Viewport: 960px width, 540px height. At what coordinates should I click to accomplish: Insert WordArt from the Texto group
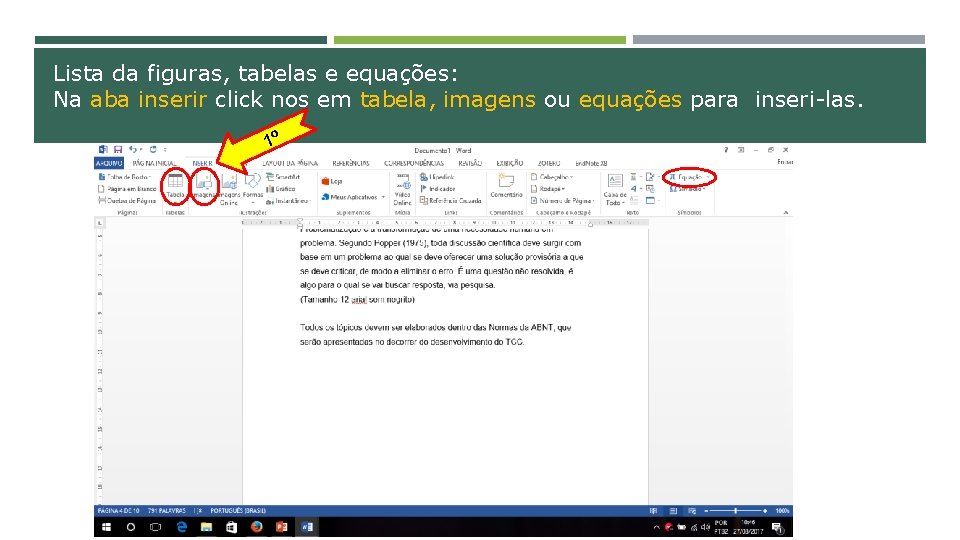[x=634, y=189]
